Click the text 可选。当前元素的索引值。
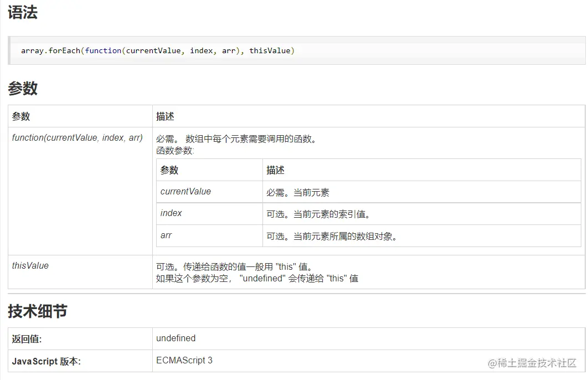This screenshot has height=380, width=588. (x=319, y=214)
